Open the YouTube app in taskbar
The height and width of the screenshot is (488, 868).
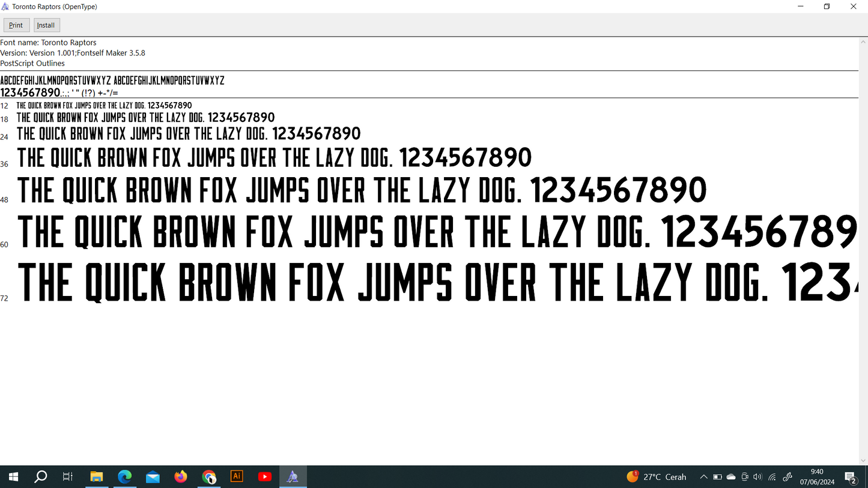tap(264, 477)
